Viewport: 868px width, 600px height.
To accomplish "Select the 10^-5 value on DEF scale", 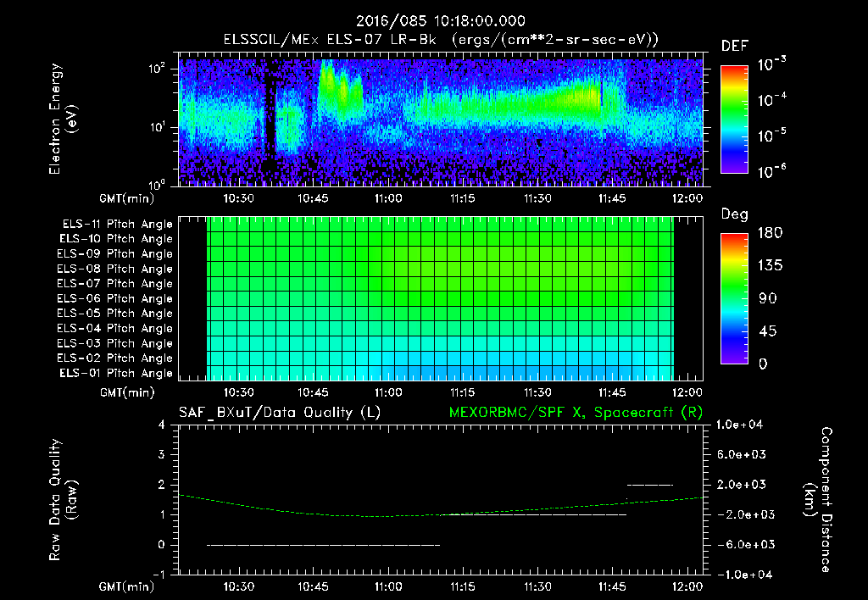I will point(771,135).
